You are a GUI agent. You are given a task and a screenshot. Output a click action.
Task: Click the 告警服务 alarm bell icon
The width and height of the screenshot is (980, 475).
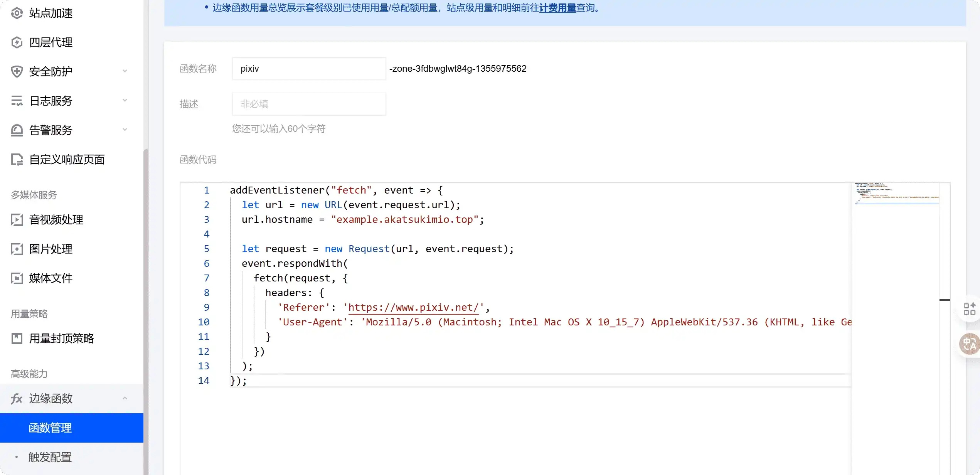17,130
